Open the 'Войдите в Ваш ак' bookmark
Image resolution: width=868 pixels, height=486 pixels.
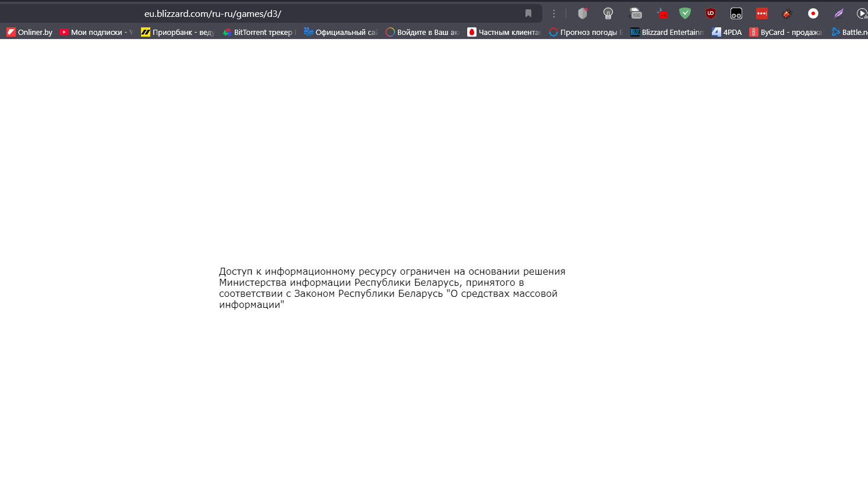click(423, 32)
